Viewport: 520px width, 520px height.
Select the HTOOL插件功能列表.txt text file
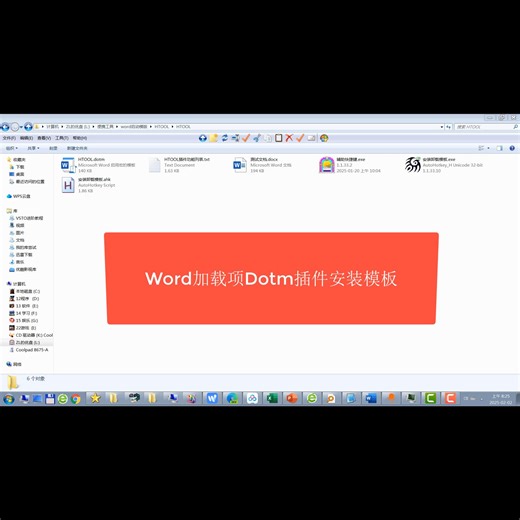click(x=179, y=165)
